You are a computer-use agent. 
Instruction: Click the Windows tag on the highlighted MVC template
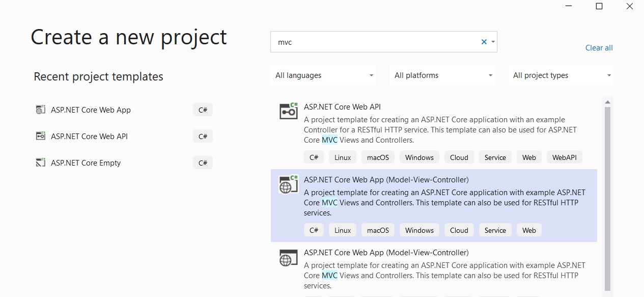coord(419,230)
